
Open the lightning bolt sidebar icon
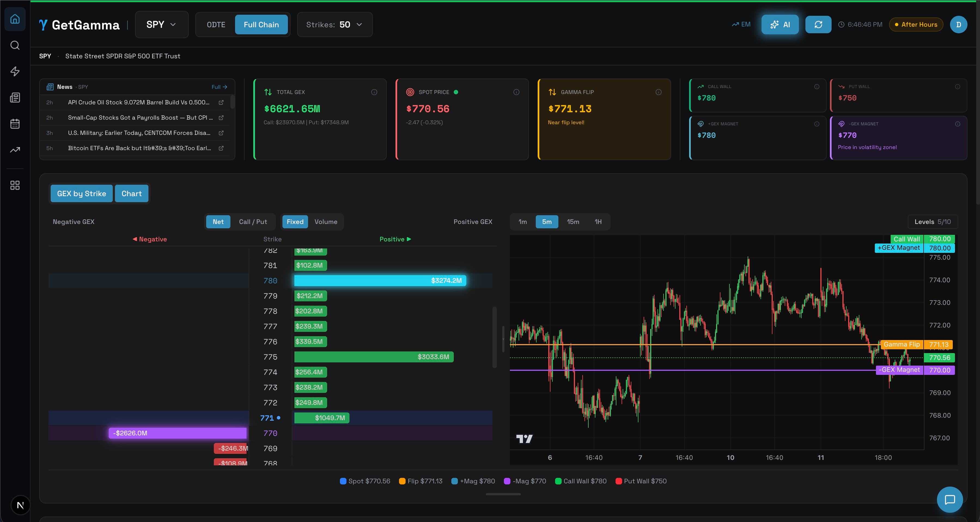tap(15, 71)
